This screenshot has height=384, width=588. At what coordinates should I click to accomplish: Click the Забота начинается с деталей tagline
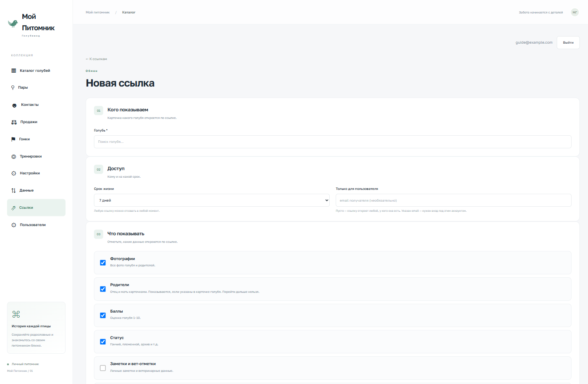541,13
